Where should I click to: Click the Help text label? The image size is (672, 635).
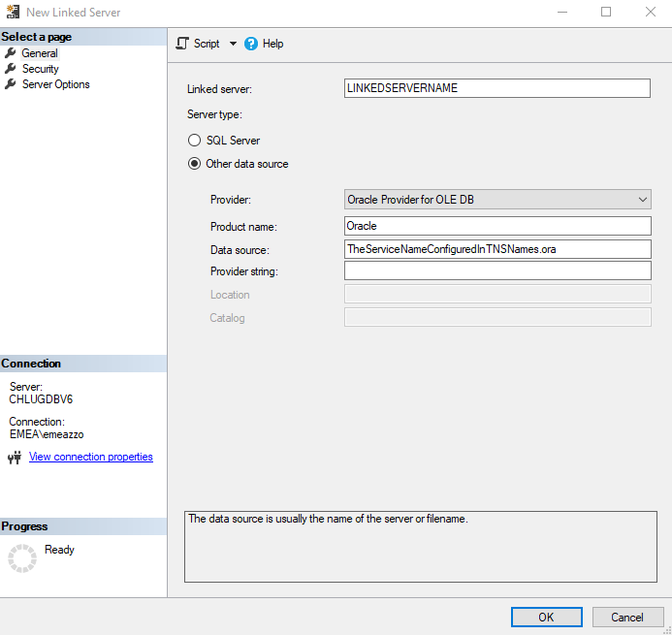[x=273, y=44]
